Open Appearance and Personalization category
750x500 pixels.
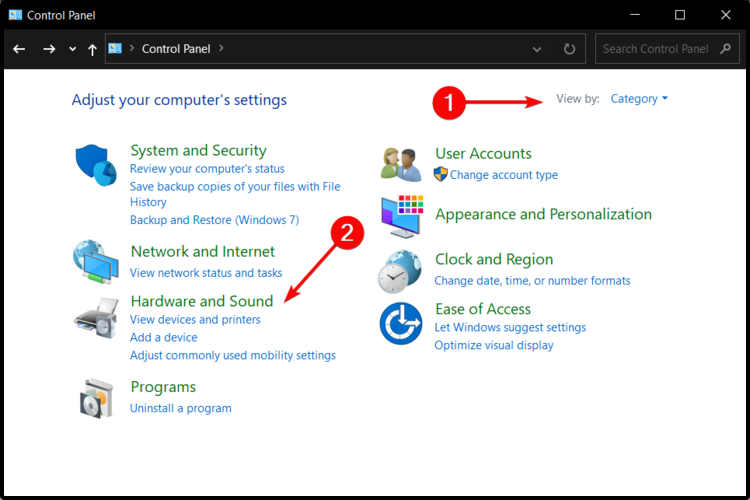tap(543, 214)
